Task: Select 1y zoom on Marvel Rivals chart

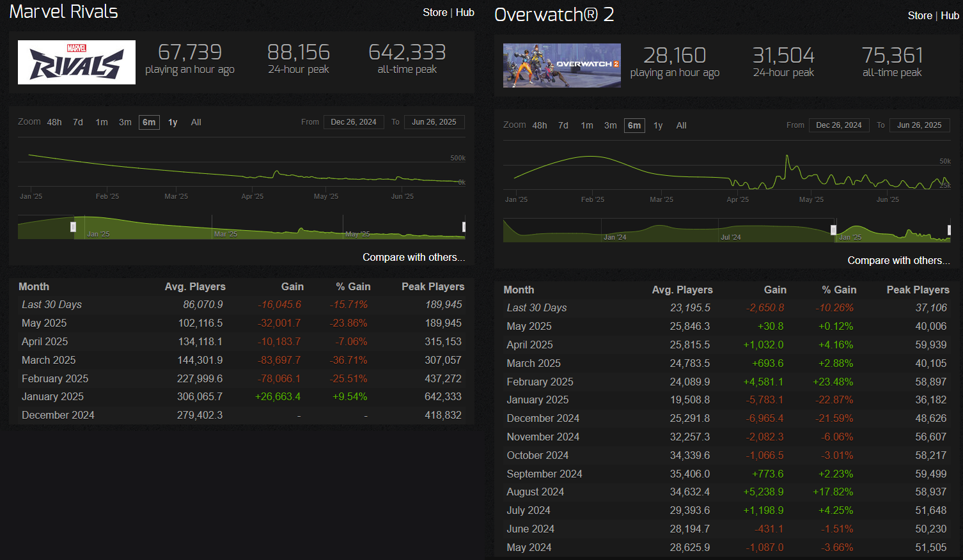Action: tap(173, 122)
